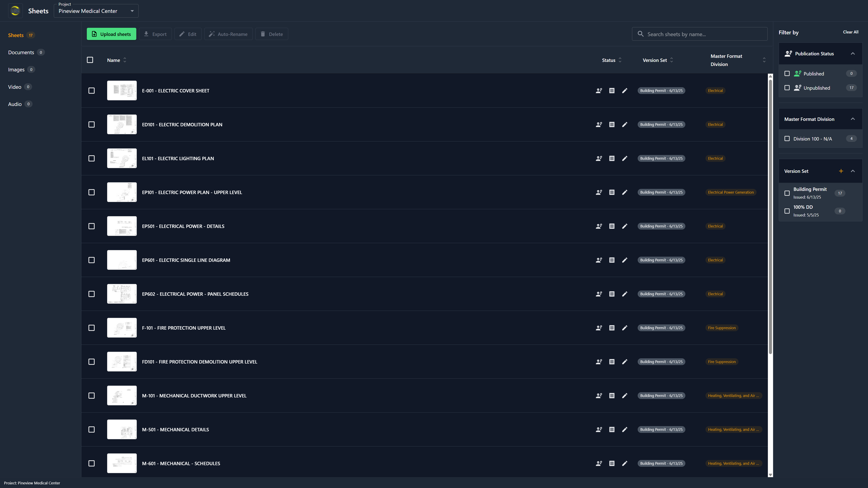Tick the Building Permit version set checkbox
868x488 pixels.
tap(787, 193)
